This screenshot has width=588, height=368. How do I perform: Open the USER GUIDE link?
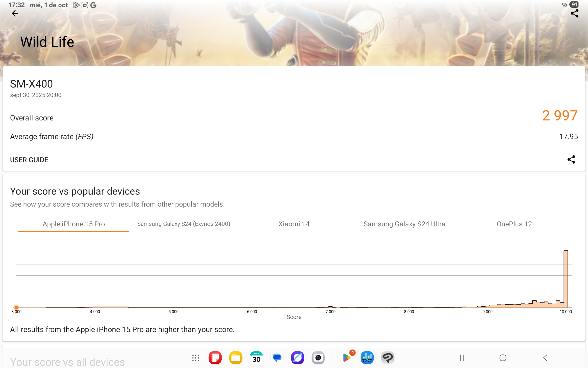pos(29,160)
